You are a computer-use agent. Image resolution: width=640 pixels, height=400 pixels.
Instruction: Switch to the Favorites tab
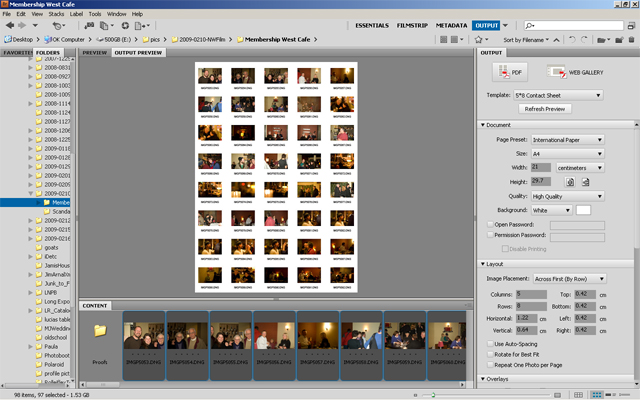pyautogui.click(x=17, y=53)
